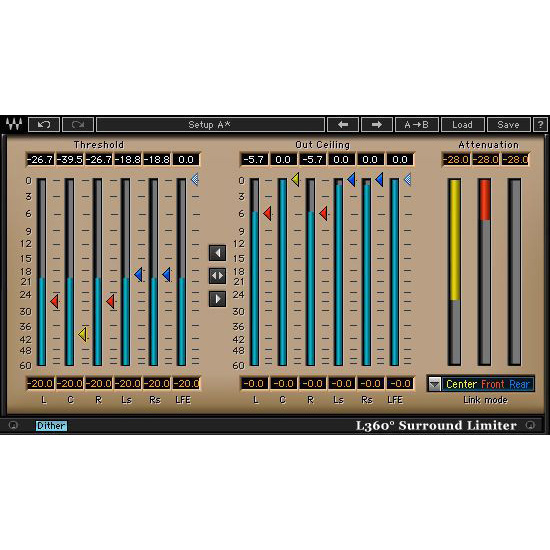The height and width of the screenshot is (550, 550).
Task: Click the Redo arrow button
Action: click(x=78, y=125)
